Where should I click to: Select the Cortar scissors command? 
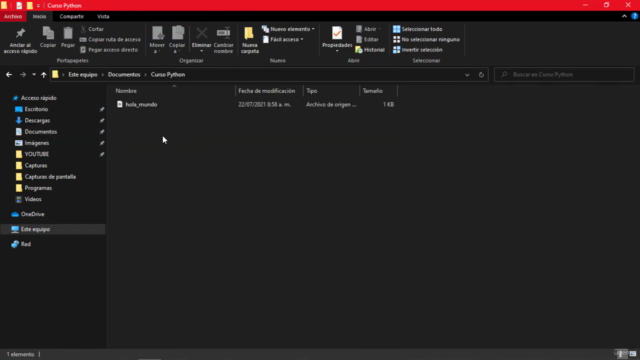pos(92,29)
